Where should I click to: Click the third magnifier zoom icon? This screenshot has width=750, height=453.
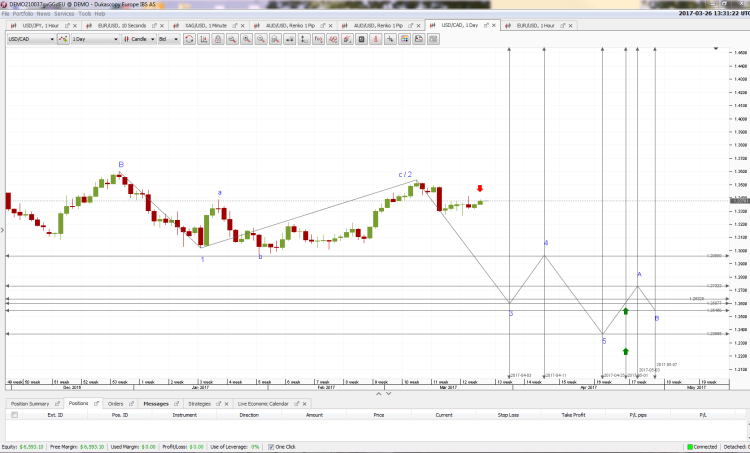click(x=261, y=39)
